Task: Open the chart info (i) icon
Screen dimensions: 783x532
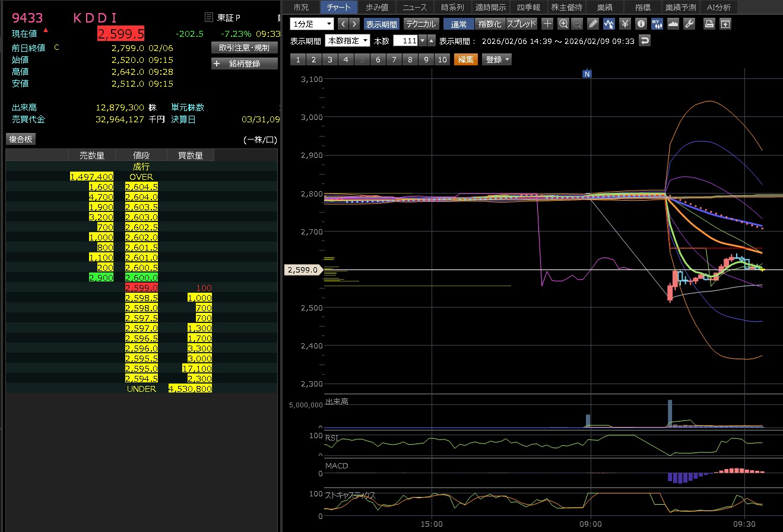Action: coord(641,24)
